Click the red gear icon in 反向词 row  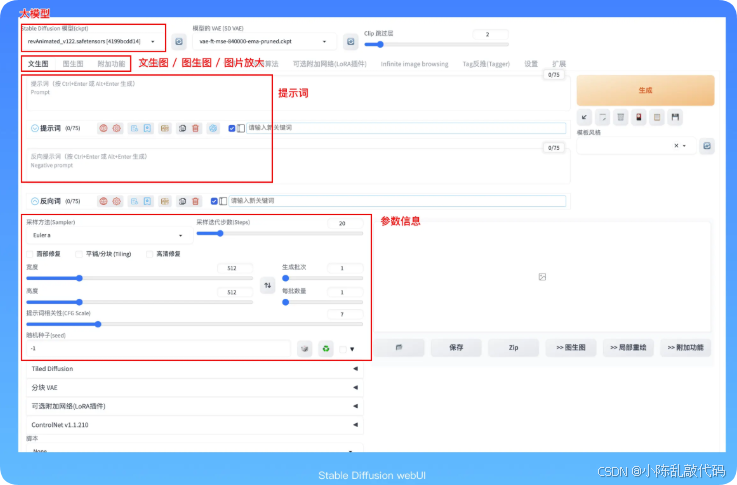(117, 201)
